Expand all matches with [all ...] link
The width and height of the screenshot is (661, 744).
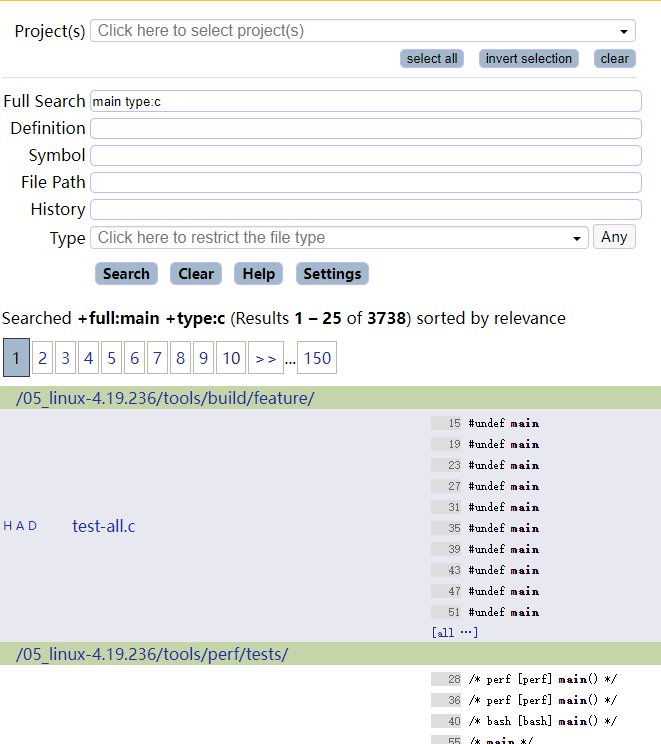[x=455, y=632]
